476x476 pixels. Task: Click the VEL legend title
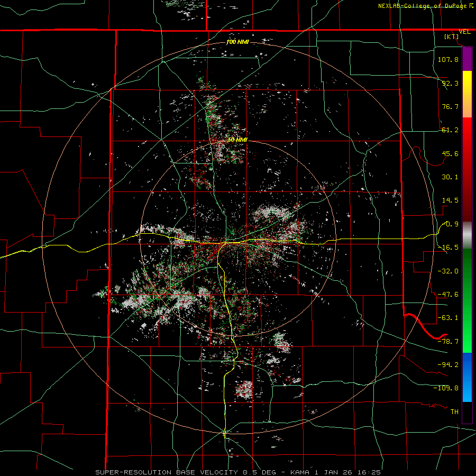click(x=464, y=32)
